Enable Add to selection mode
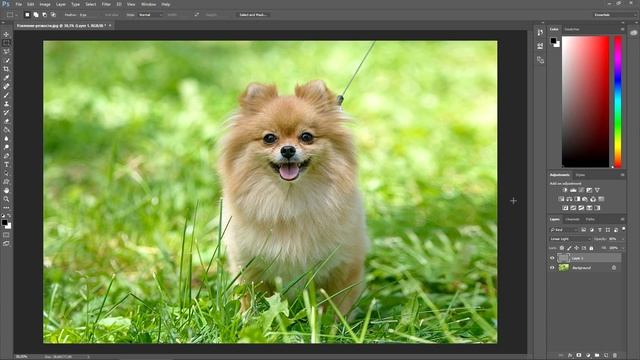 click(x=36, y=15)
